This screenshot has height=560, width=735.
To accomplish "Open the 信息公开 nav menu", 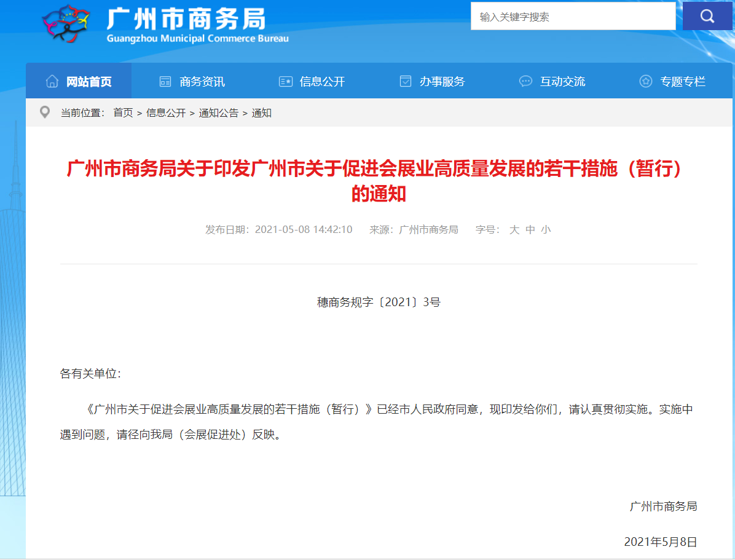I will pos(312,81).
